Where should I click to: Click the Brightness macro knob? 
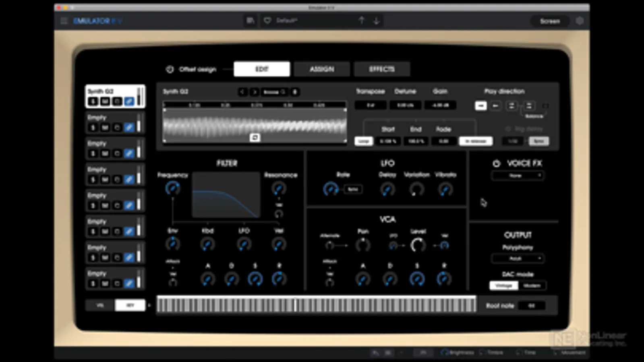(x=445, y=353)
